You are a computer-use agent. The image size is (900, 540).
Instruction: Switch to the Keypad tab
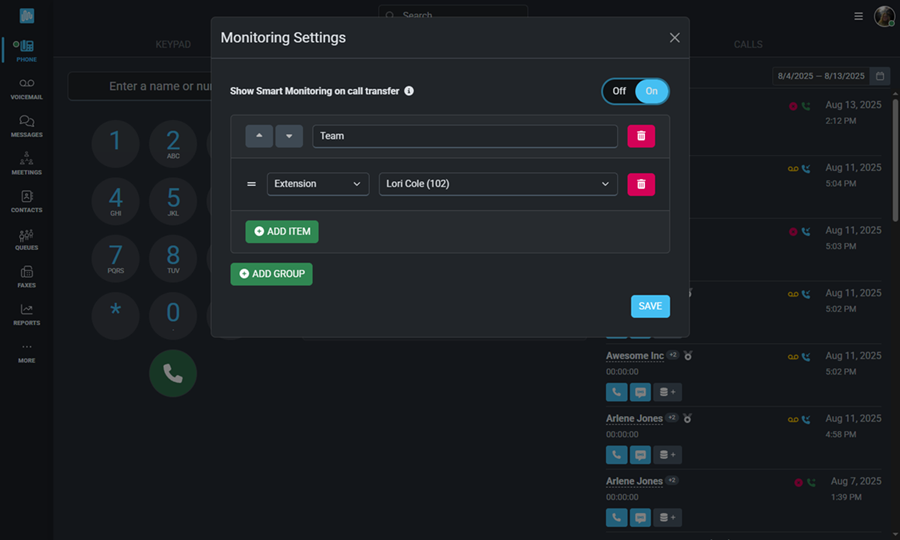[173, 44]
